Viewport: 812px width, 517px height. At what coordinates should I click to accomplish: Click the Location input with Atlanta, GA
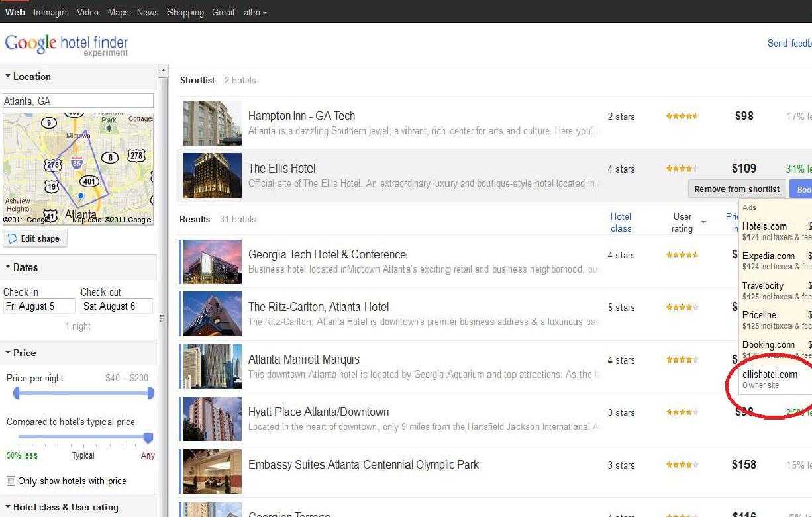(x=78, y=101)
